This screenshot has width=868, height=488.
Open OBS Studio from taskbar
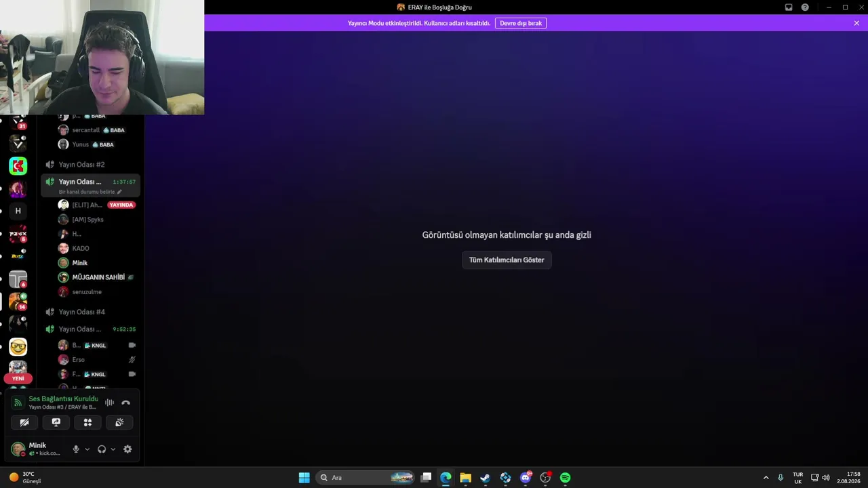[545, 478]
